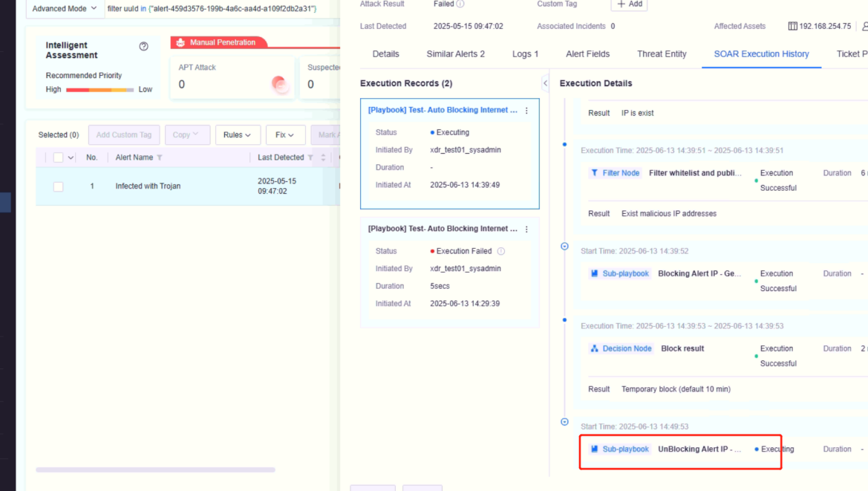This screenshot has width=868, height=491.
Task: Click the affected asset host icon
Action: (793, 26)
